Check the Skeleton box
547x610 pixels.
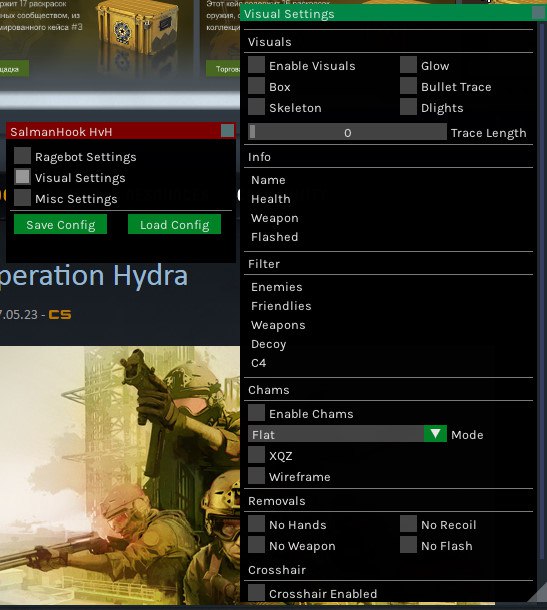coord(256,107)
